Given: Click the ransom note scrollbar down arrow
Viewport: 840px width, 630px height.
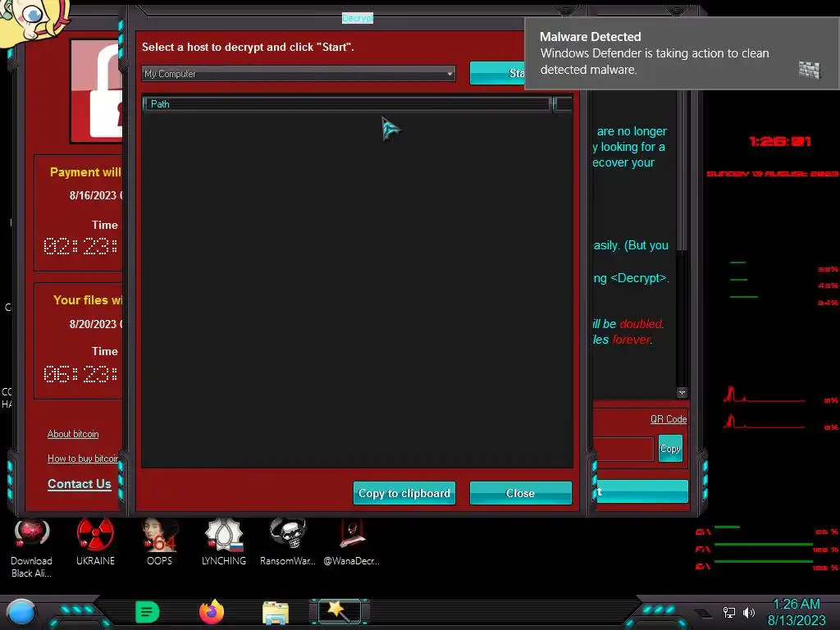Looking at the screenshot, I should pyautogui.click(x=682, y=393).
